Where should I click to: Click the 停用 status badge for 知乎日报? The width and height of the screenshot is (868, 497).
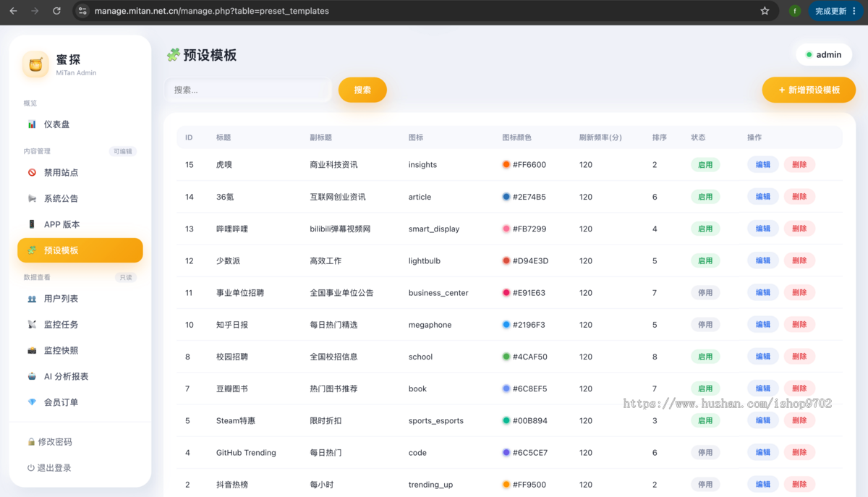[x=705, y=325]
